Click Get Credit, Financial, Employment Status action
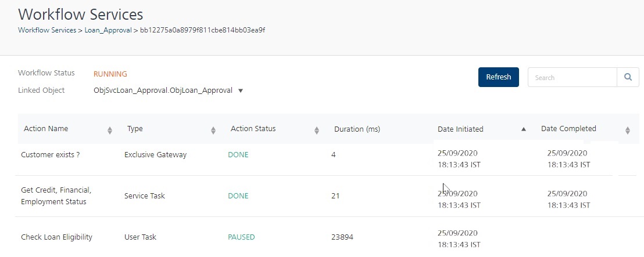 [56, 196]
